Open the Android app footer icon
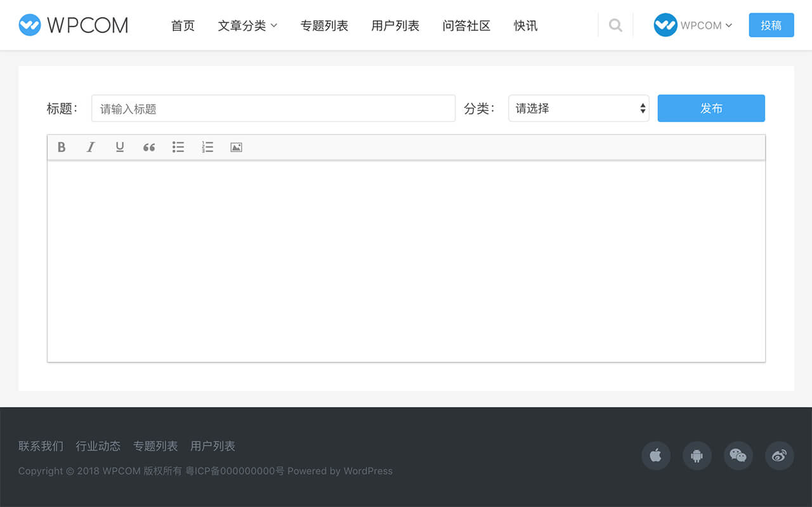Image resolution: width=812 pixels, height=507 pixels. tap(697, 456)
